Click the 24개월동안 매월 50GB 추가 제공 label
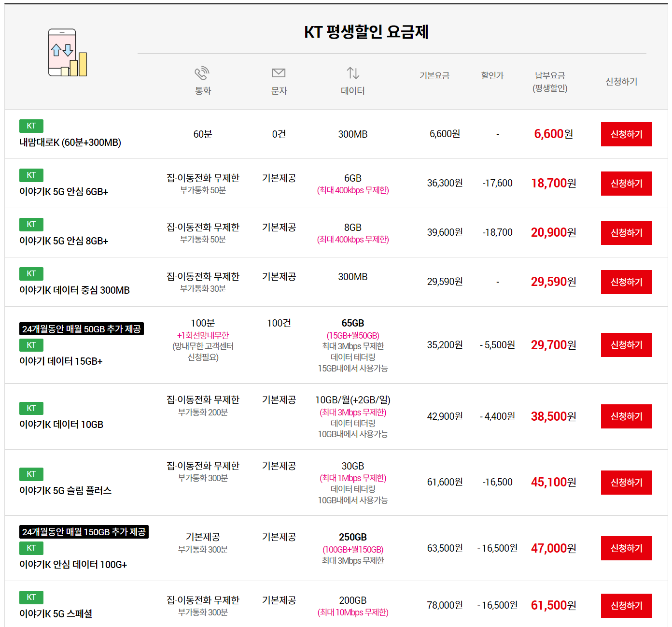672x627 pixels. (x=82, y=329)
